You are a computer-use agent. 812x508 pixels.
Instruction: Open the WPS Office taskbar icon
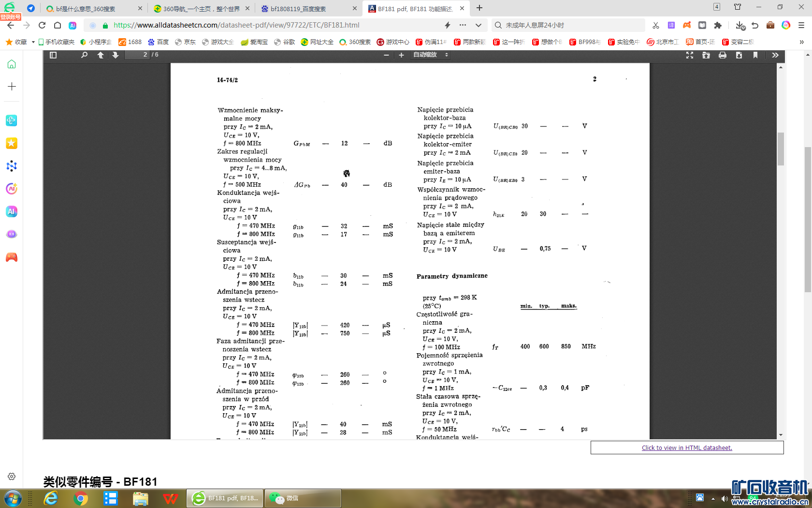pos(170,498)
